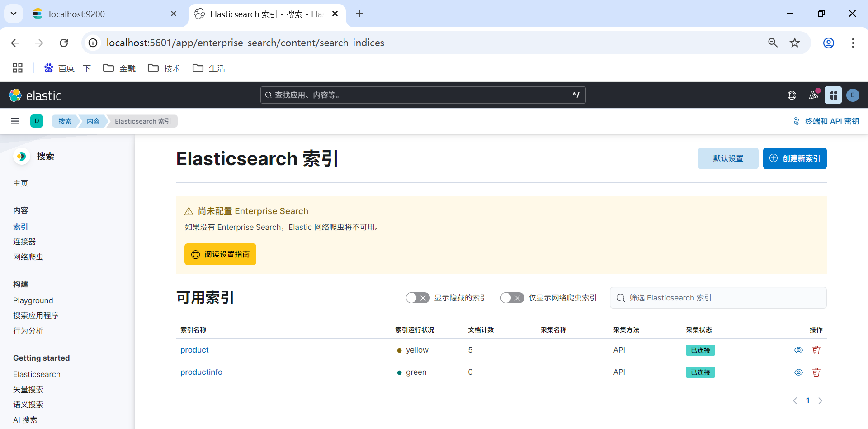Image resolution: width=868 pixels, height=429 pixels.
Task: Reload the page with the refresh icon
Action: [64, 43]
